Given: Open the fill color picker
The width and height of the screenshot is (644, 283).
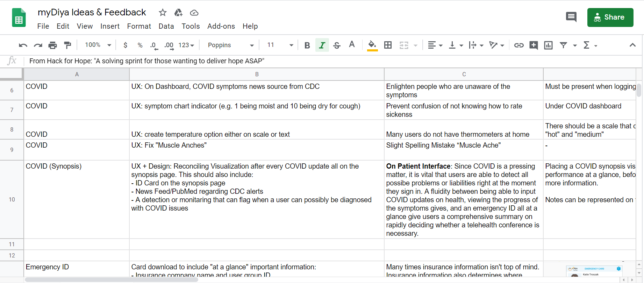Looking at the screenshot, I should [x=372, y=45].
